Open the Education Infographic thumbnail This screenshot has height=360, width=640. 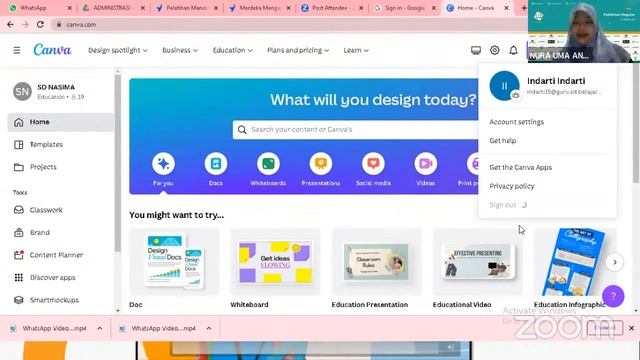tap(576, 262)
